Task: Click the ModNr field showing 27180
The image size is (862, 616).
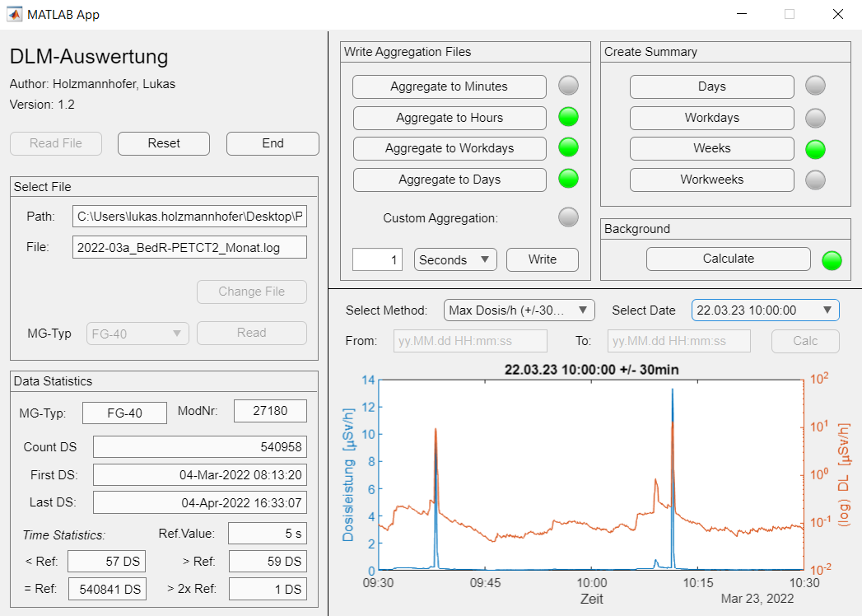Action: click(x=271, y=411)
